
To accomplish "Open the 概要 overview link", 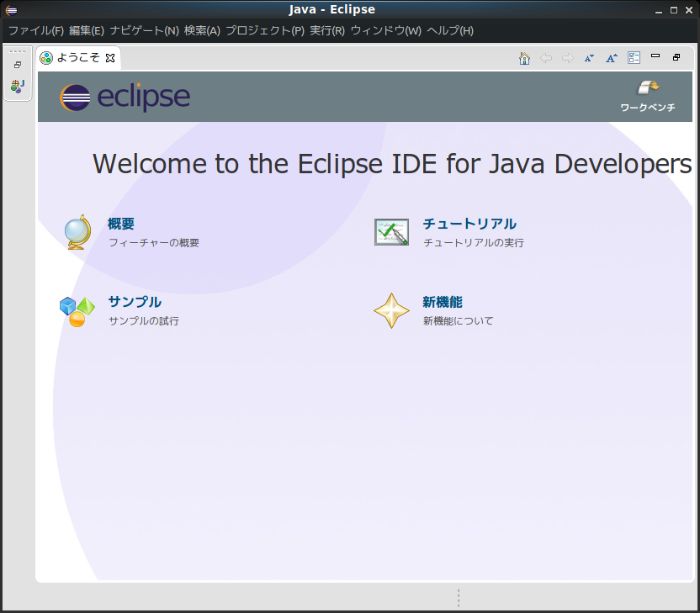I will tap(121, 224).
